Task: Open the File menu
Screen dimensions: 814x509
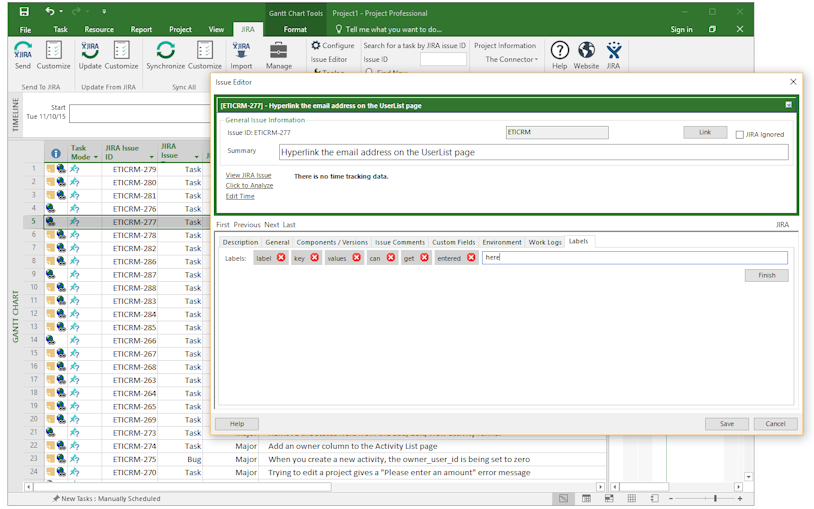Action: pos(25,30)
